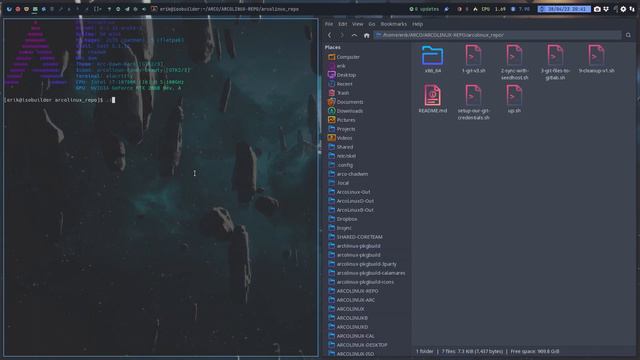Click the updates indicator in top bar
The image size is (640, 360).
(x=424, y=9)
